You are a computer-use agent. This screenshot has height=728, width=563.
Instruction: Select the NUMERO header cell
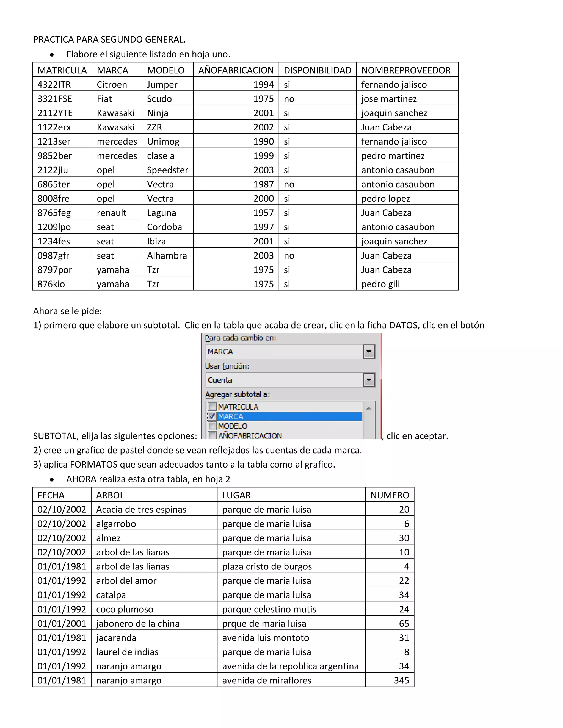(390, 495)
